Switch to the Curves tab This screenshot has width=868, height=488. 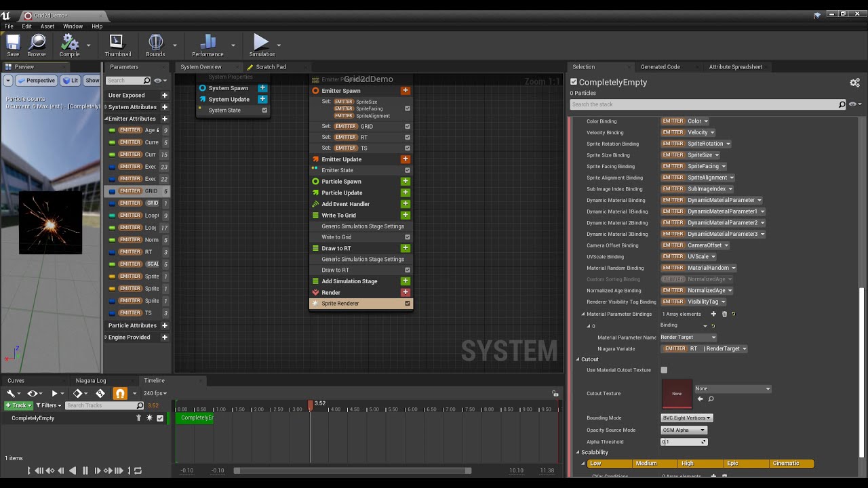click(16, 380)
